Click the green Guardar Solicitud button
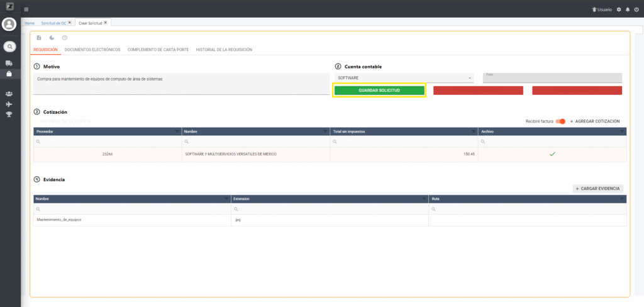The height and width of the screenshot is (307, 644). coord(379,91)
